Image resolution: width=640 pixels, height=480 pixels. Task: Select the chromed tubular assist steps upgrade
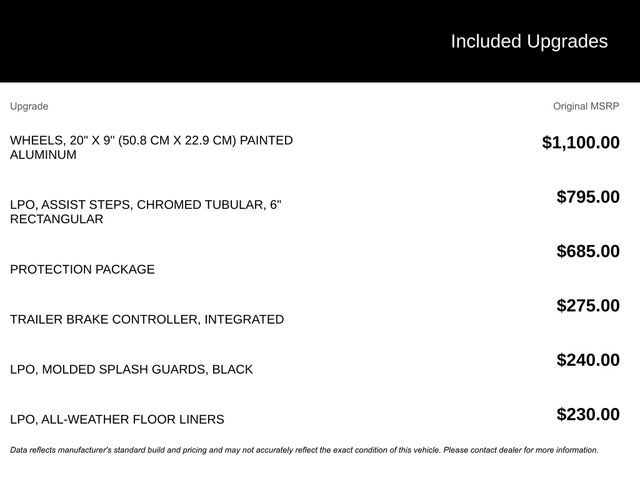tap(145, 205)
